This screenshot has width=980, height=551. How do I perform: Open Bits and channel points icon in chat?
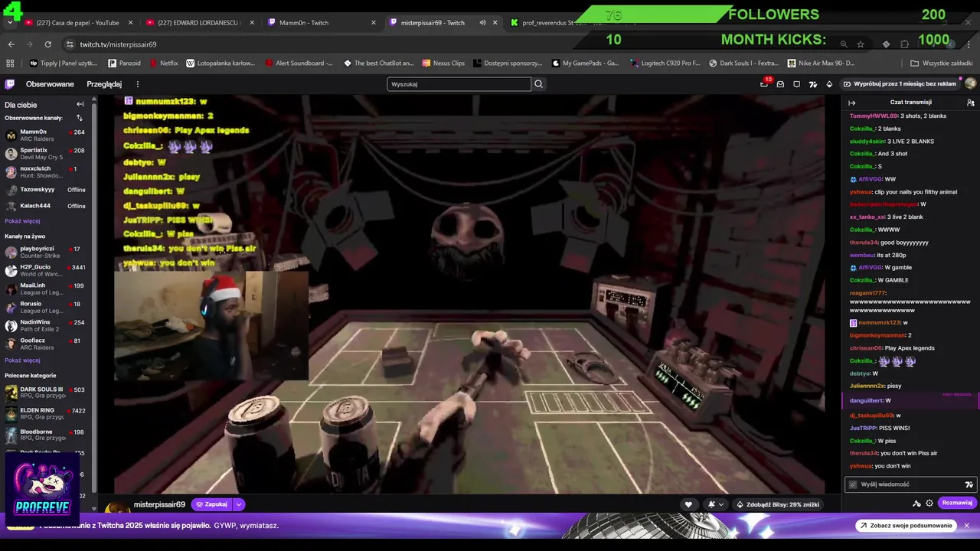pos(916,503)
